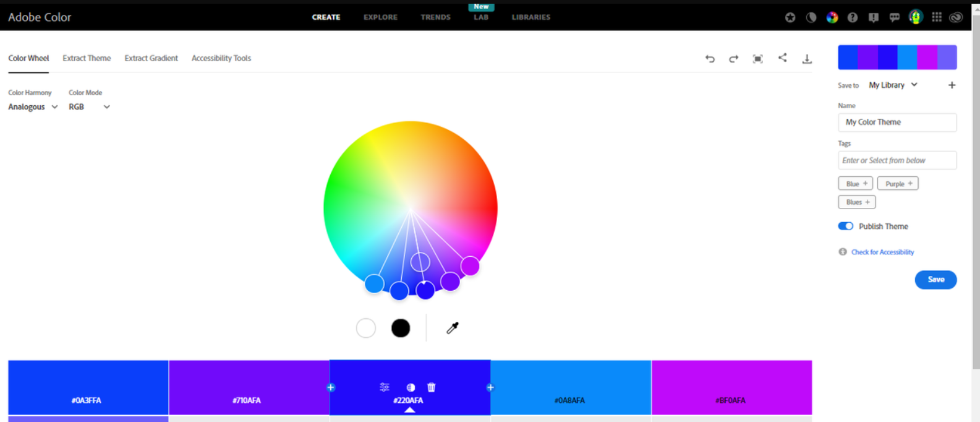This screenshot has height=422, width=980.
Task: Go to the CREATE menu
Action: pos(326,17)
